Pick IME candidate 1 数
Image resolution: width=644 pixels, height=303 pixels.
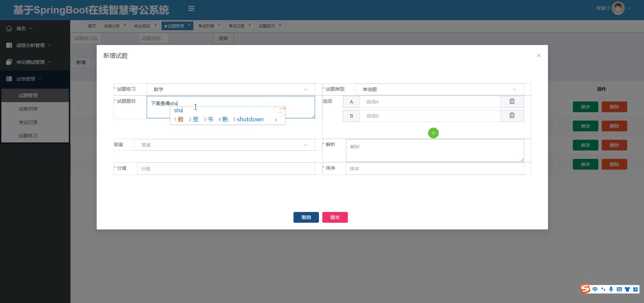[179, 119]
